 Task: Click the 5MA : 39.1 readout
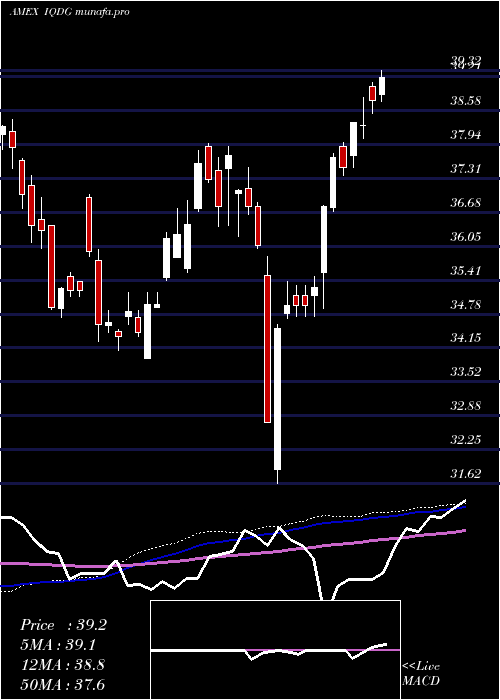[x=58, y=645]
